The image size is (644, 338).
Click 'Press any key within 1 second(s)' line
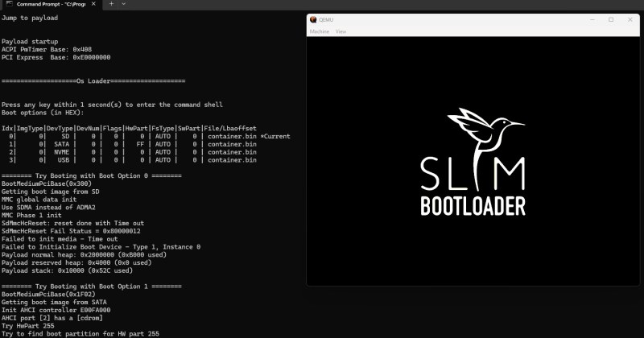click(112, 105)
